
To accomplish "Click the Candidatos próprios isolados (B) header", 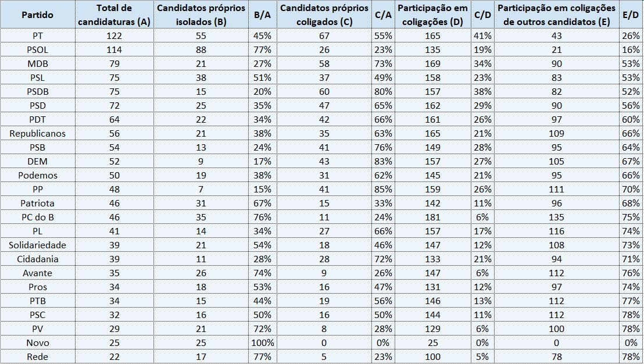I will click(x=201, y=15).
